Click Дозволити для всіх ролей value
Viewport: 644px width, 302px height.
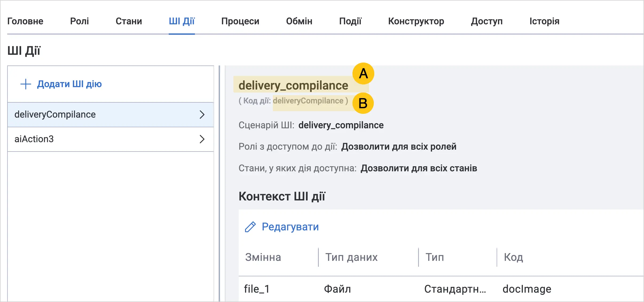coord(399,147)
